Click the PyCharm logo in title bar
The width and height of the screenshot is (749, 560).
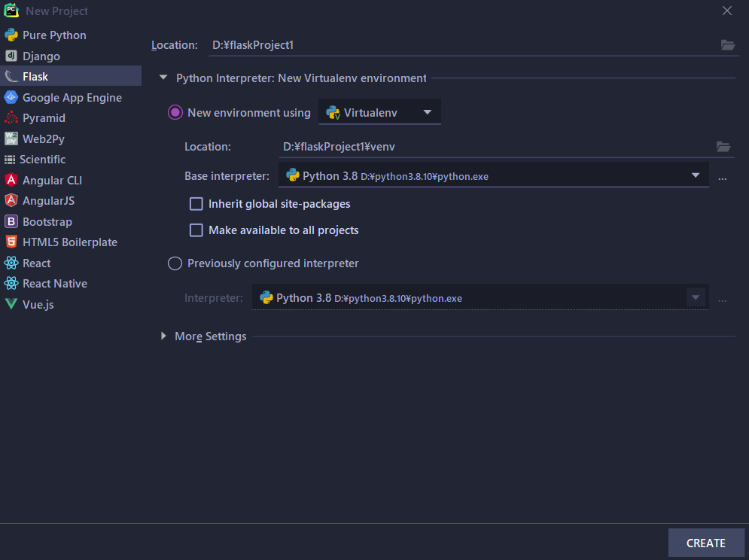(11, 11)
